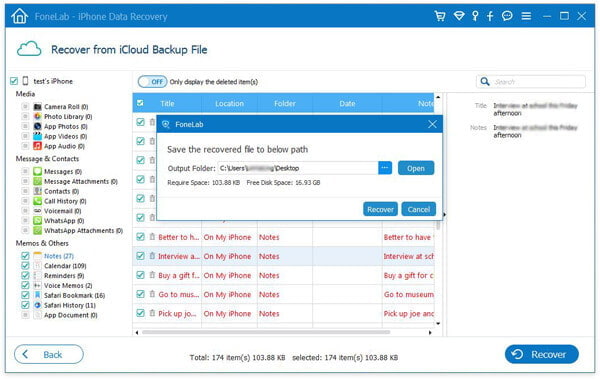The image size is (600, 379).
Task: Uncheck the Reminders (9) checkbox
Action: click(x=25, y=276)
